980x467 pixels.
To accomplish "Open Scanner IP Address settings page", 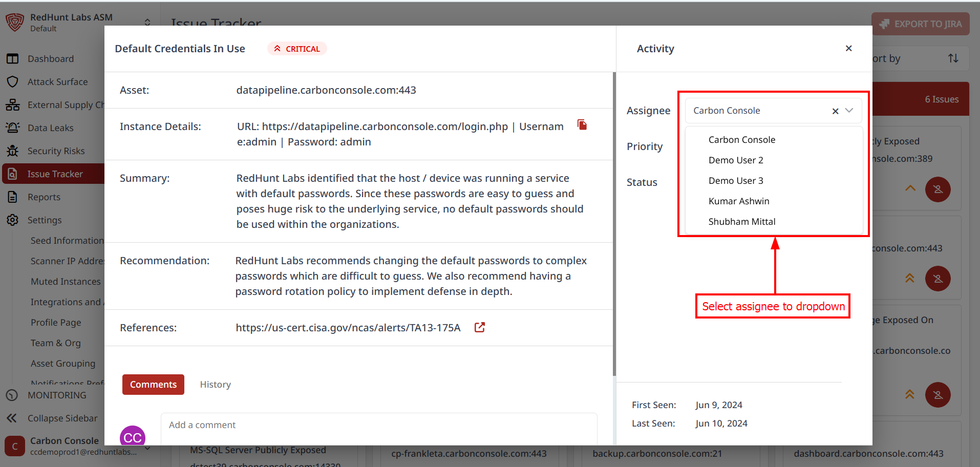I will coord(67,261).
